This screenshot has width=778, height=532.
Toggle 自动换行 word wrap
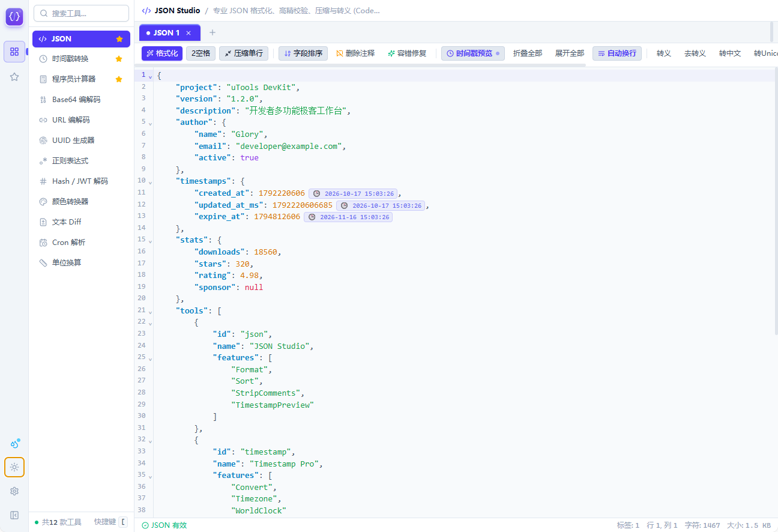[617, 53]
